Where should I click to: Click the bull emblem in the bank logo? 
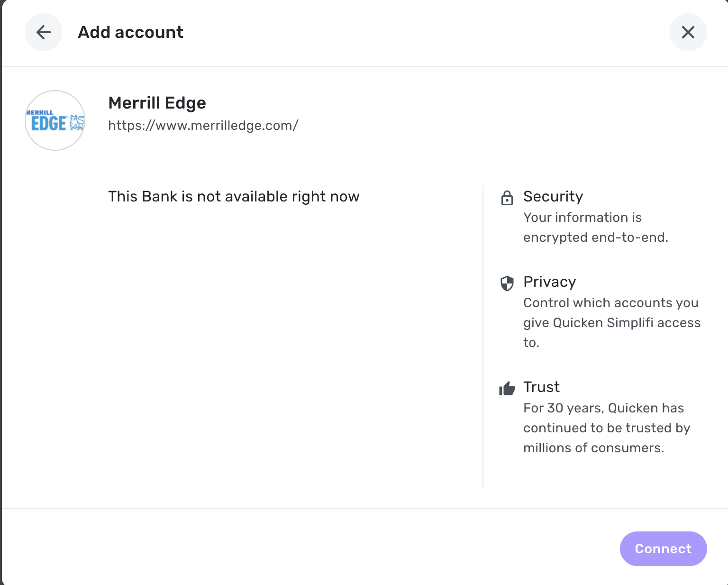coord(77,123)
